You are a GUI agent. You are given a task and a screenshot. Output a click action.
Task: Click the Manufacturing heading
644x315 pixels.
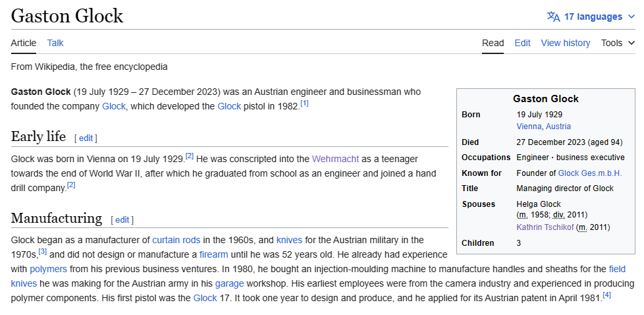[56, 217]
